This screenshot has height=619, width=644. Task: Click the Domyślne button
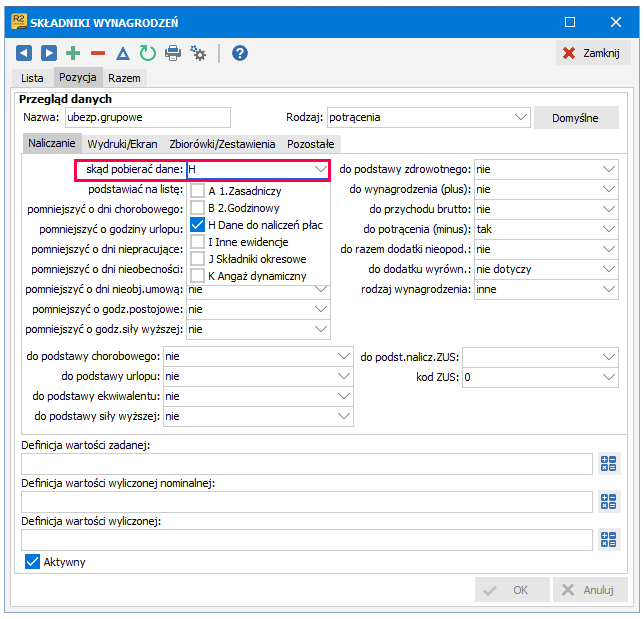tap(576, 118)
